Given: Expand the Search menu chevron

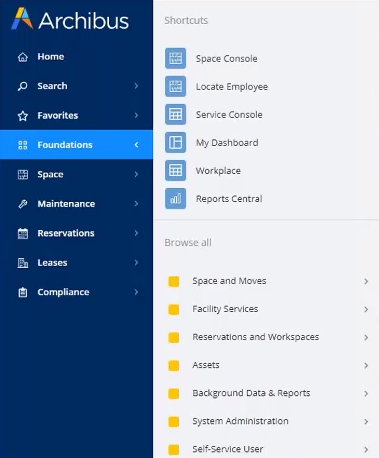Looking at the screenshot, I should pos(136,86).
